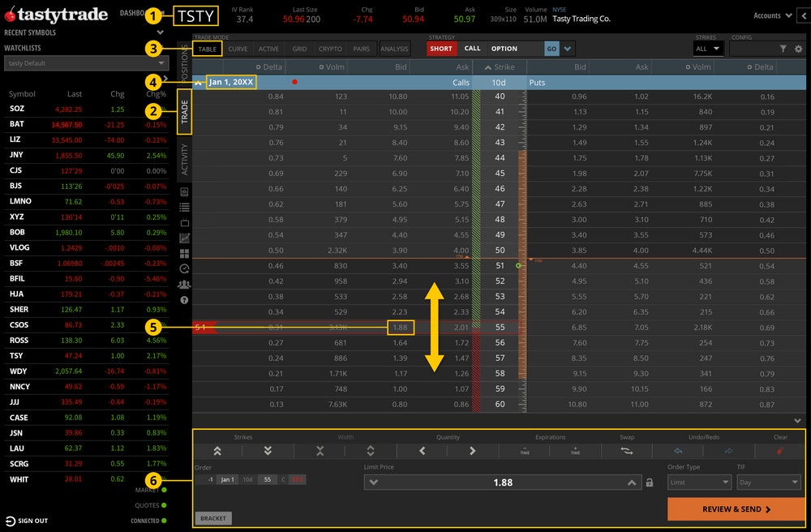Sort by the Strike column header

(499, 67)
